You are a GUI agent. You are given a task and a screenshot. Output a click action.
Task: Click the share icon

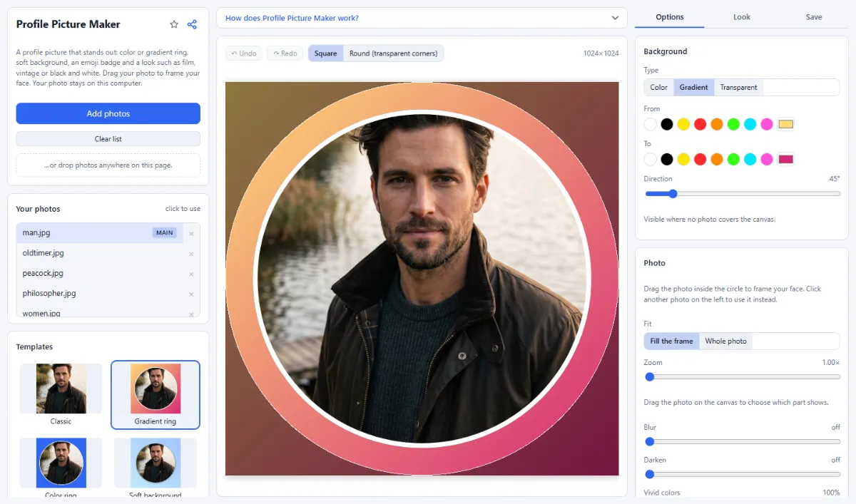[192, 24]
